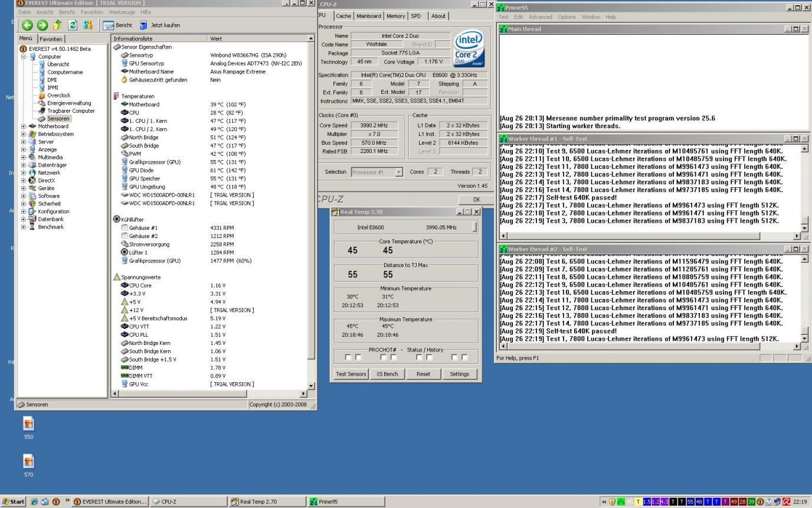This screenshot has width=812, height=508.
Task: Click the Kühllüfter fan section icon
Action: click(116, 219)
